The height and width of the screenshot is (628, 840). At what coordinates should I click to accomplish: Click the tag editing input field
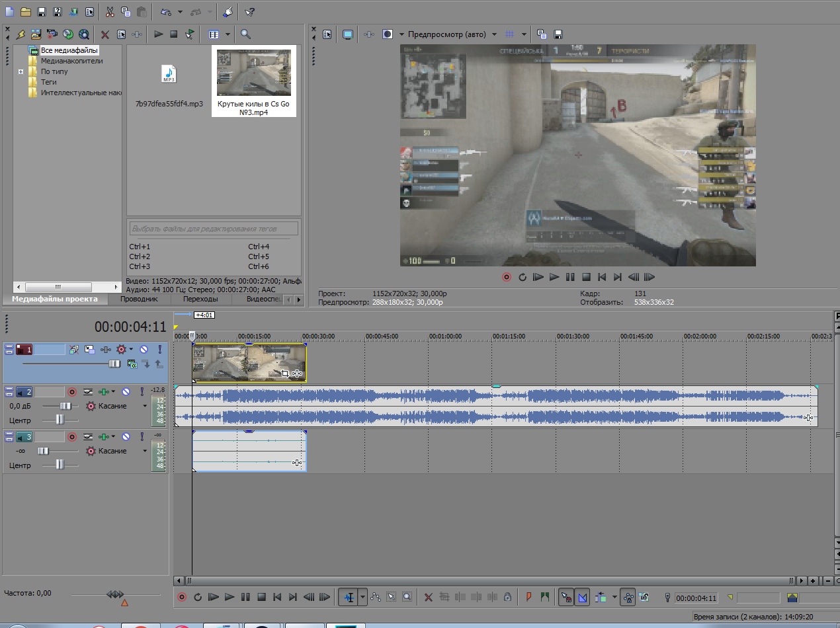[214, 229]
